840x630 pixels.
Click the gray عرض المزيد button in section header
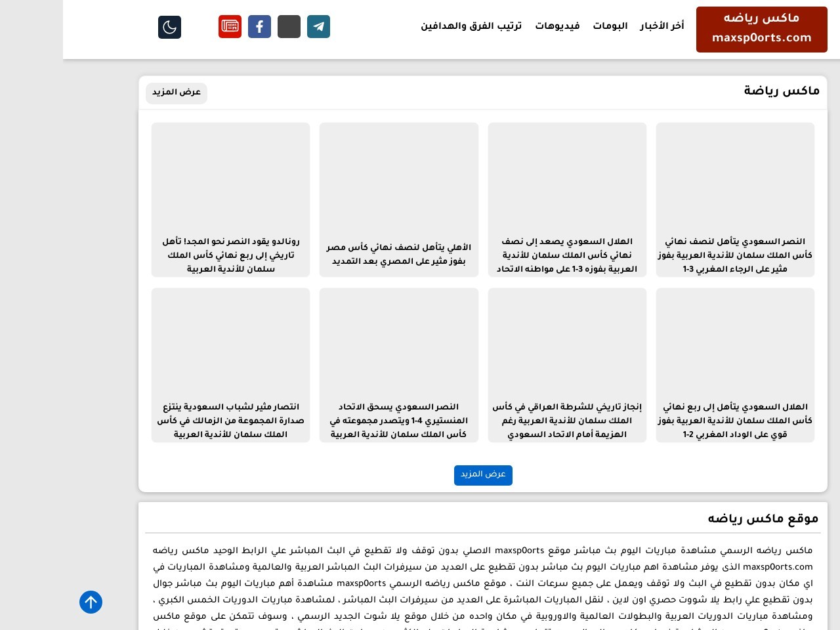tap(177, 93)
